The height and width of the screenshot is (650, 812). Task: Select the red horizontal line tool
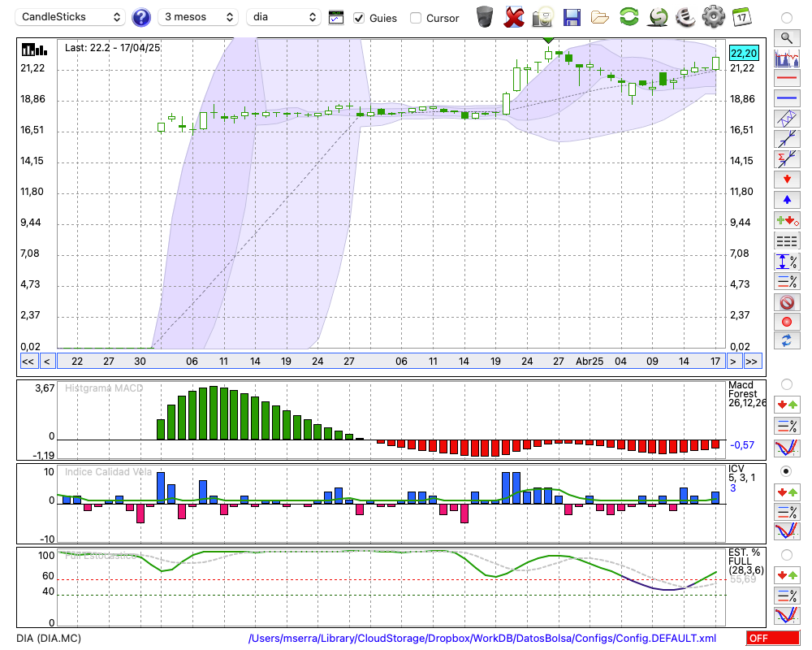(787, 78)
